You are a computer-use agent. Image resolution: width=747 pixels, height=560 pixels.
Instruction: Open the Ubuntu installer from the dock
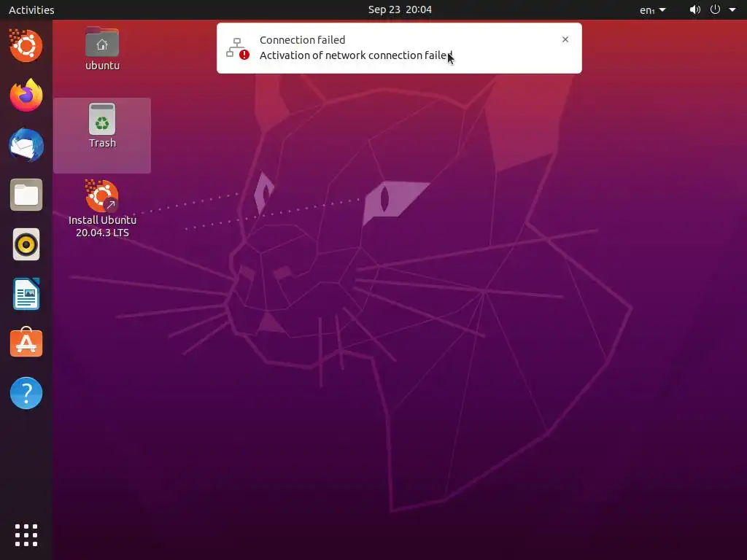(26, 46)
